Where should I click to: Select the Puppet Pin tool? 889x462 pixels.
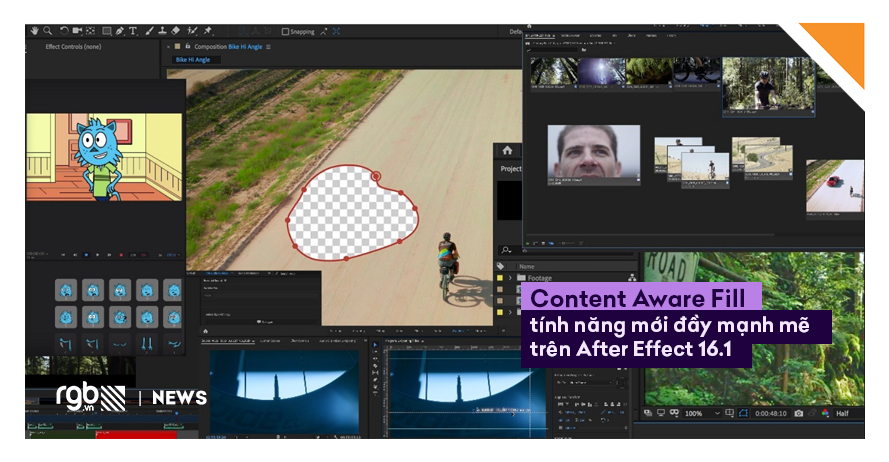pyautogui.click(x=207, y=31)
